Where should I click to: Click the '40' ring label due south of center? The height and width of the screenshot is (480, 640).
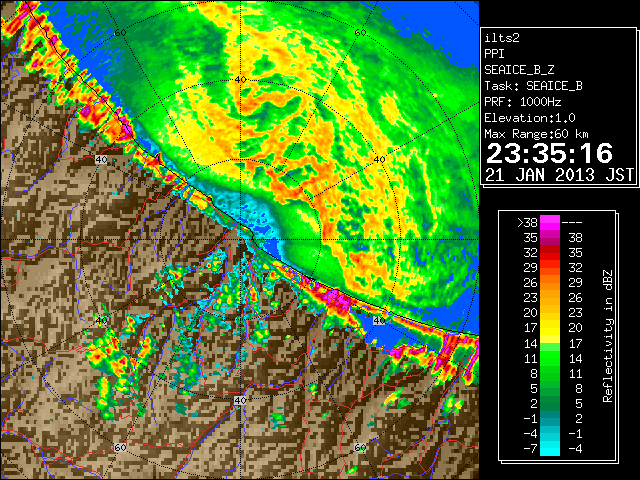pyautogui.click(x=240, y=400)
